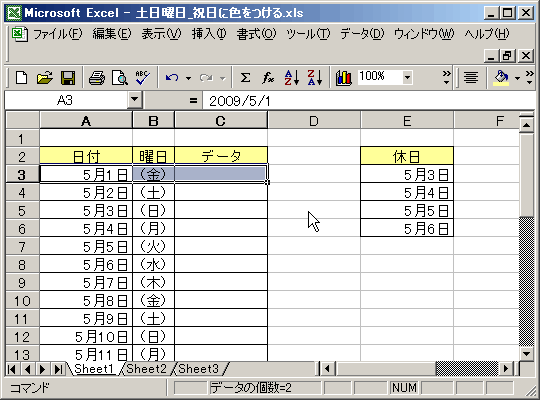The width and height of the screenshot is (540, 400).
Task: Open a file with the folder icon
Action: coord(45,78)
